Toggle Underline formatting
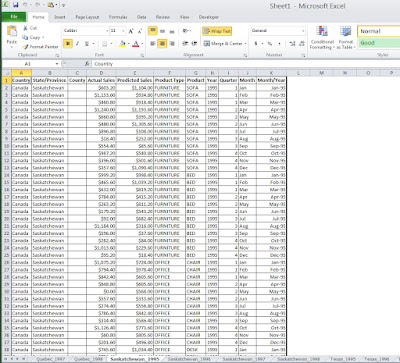 [x=87, y=44]
